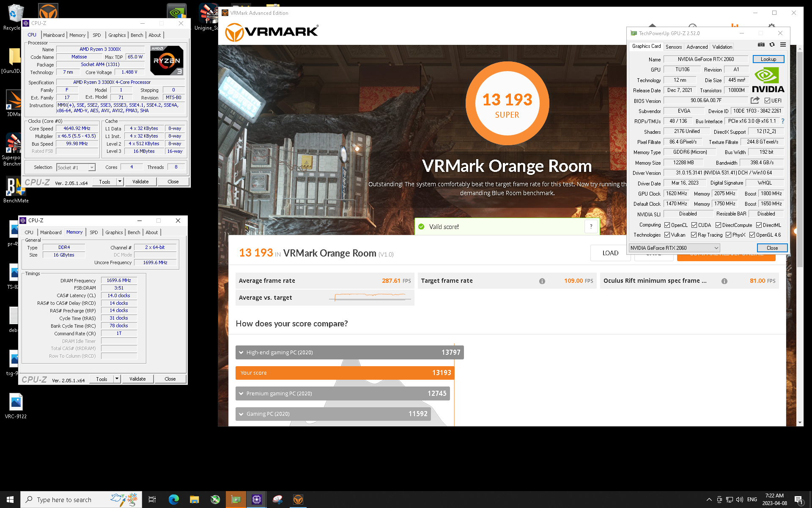
Task: Toggle the DirectCompute checkbox
Action: 718,225
